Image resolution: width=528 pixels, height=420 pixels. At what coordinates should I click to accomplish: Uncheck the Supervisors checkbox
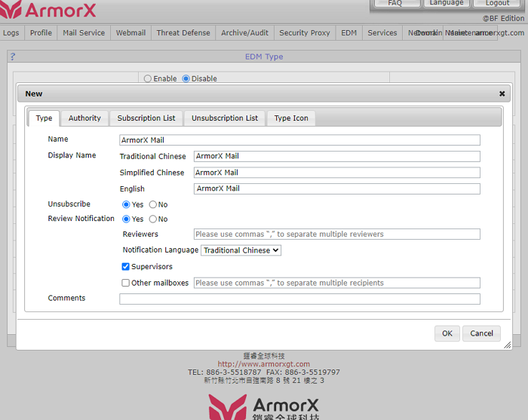click(x=127, y=267)
